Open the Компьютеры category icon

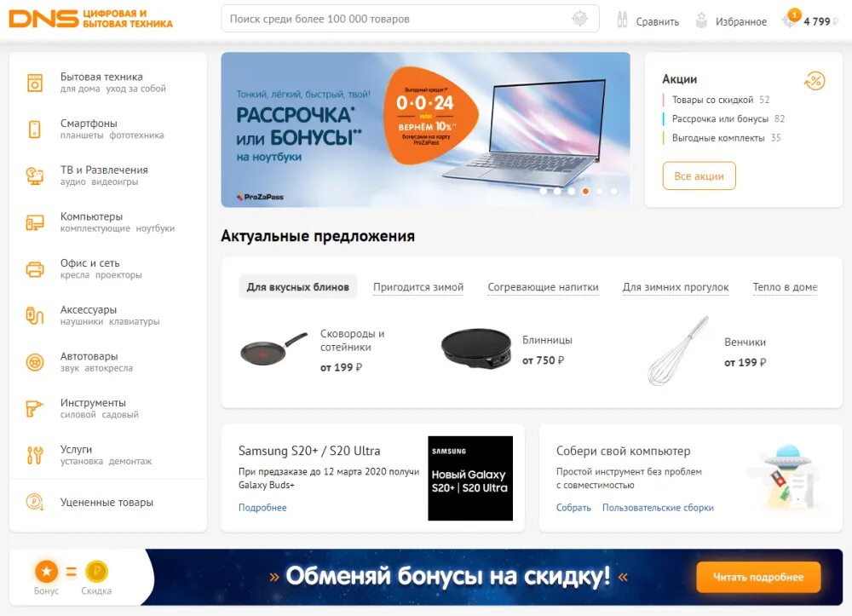click(x=35, y=222)
